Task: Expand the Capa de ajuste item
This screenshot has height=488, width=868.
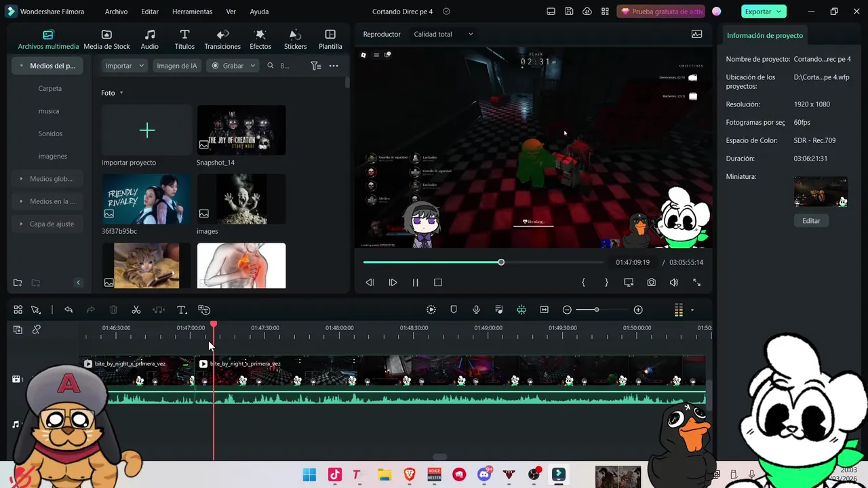Action: pyautogui.click(x=22, y=224)
